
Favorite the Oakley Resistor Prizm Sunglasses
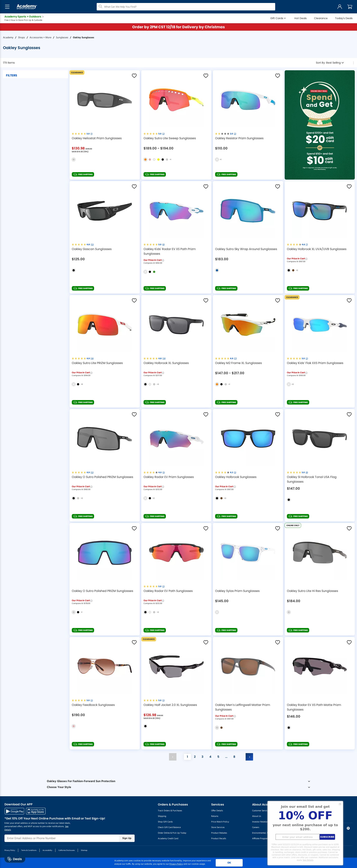pyautogui.click(x=277, y=76)
